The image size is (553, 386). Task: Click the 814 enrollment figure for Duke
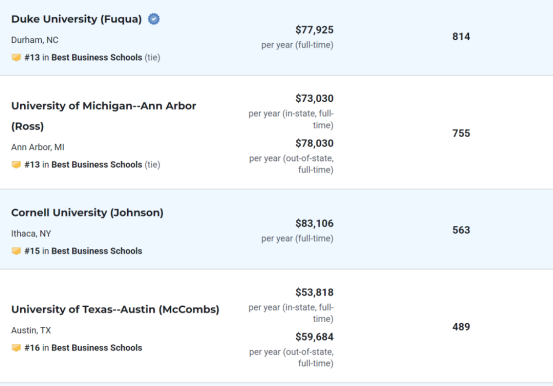point(461,37)
